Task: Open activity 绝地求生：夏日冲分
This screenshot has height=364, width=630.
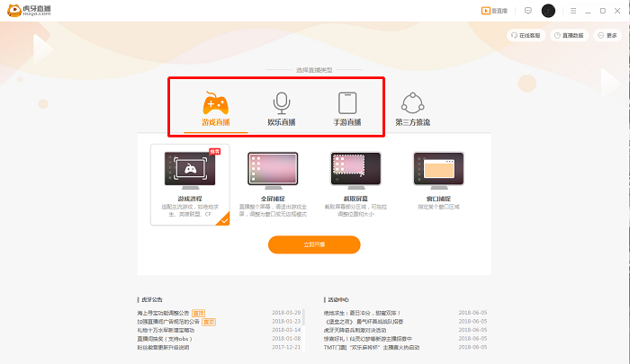Action: [x=363, y=313]
